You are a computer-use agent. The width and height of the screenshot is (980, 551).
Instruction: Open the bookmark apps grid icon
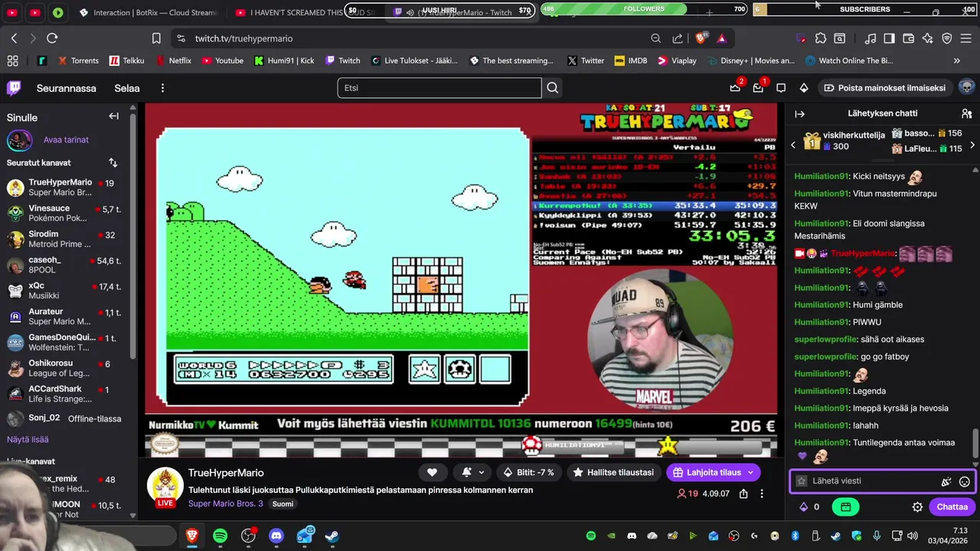(12, 60)
